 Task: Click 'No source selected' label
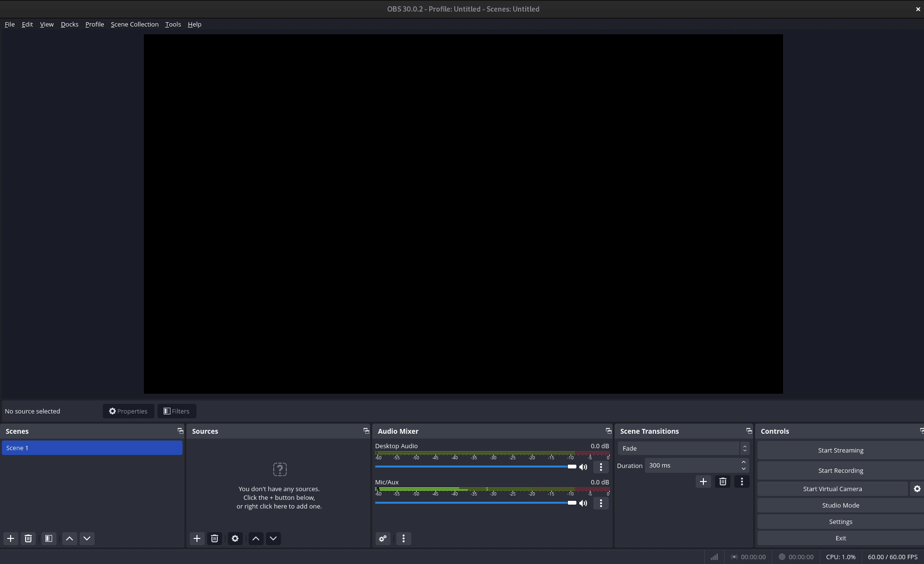(x=32, y=411)
